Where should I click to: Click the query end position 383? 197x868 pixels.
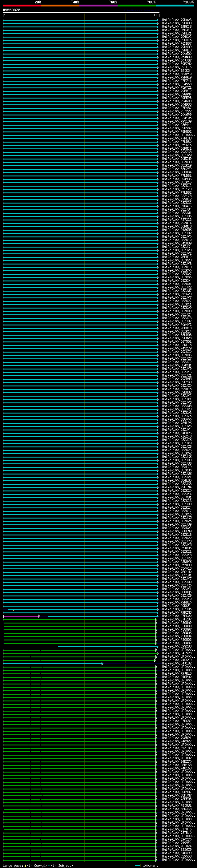pyautogui.click(x=155, y=15)
